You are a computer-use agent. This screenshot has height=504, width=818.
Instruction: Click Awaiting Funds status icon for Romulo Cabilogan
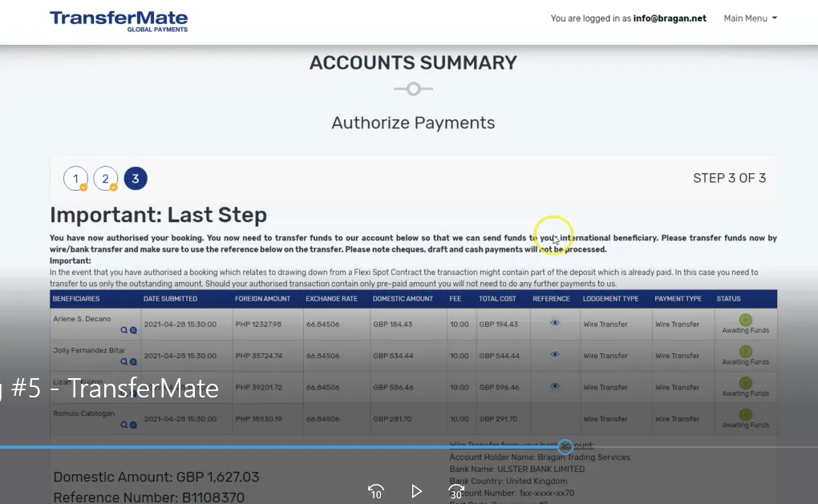(x=746, y=414)
